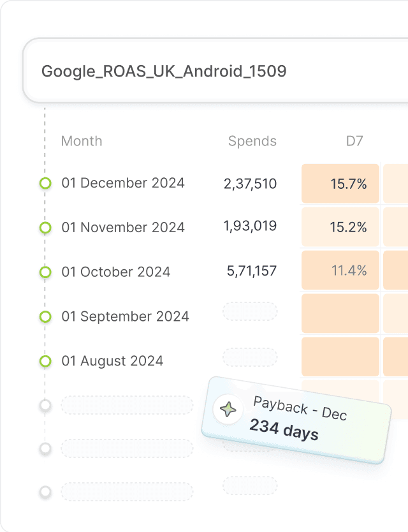
Task: Select the 11.4% October D7 cell
Action: [340, 271]
